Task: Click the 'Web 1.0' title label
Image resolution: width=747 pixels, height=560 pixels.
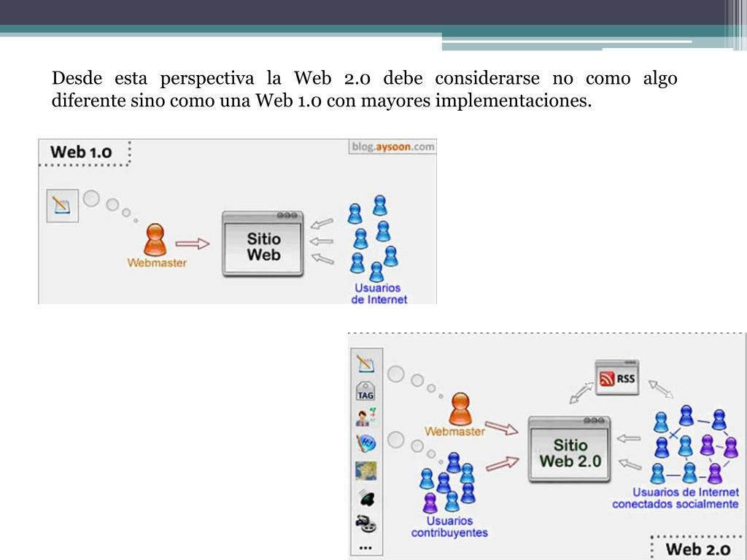Action: click(81, 152)
